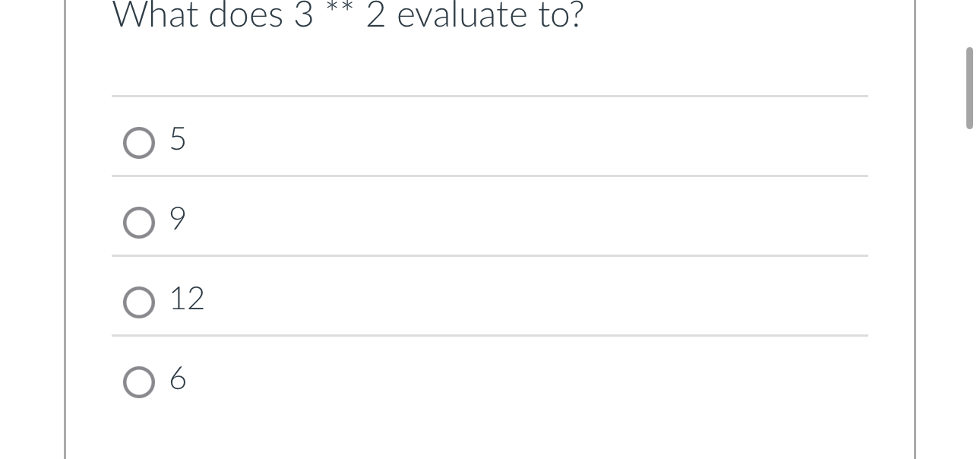Screen dimensions: 980x459
Task: Click the answer row labeled 12
Action: pyautogui.click(x=380, y=300)
